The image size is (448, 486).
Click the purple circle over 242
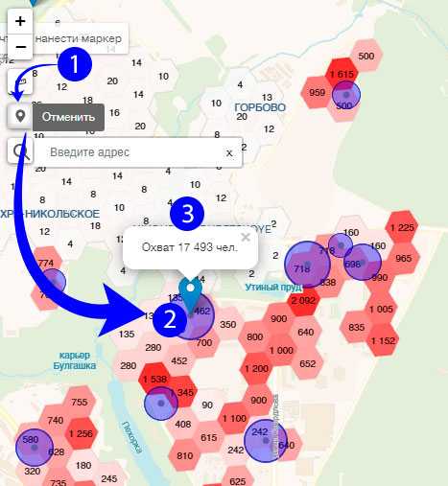coord(266,440)
